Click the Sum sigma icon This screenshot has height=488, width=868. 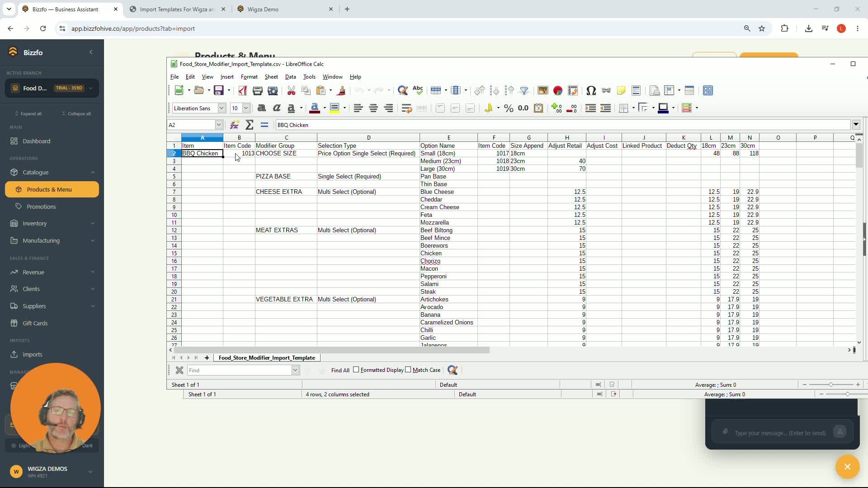point(250,125)
